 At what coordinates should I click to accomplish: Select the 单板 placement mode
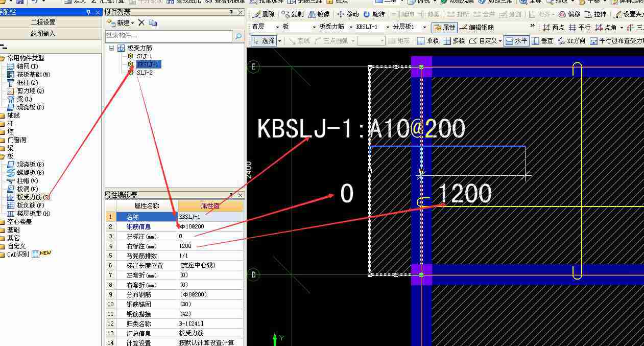[x=428, y=41]
